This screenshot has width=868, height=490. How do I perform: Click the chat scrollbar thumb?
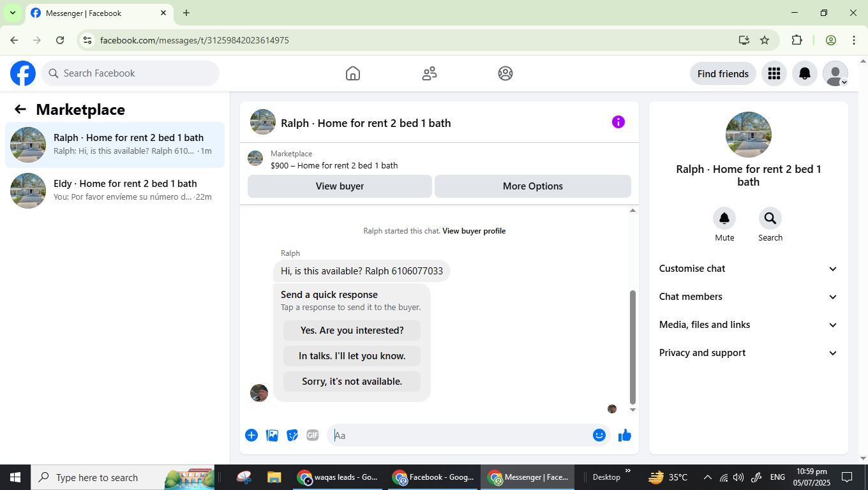[632, 348]
